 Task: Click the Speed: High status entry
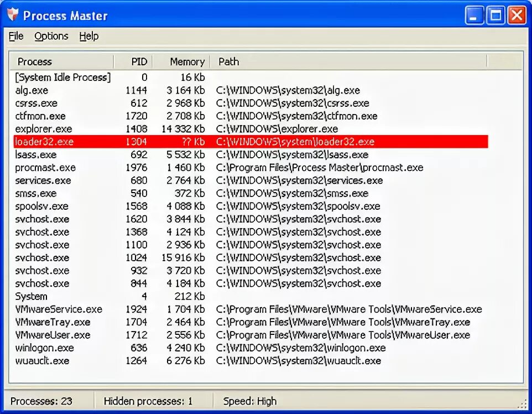tap(250, 401)
